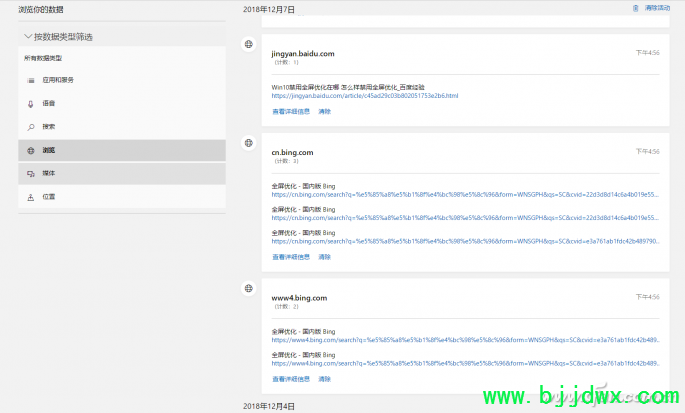This screenshot has height=413, width=685.
Task: Click the 下午4:56 time on jingyan.baidu.com card
Action: point(647,53)
